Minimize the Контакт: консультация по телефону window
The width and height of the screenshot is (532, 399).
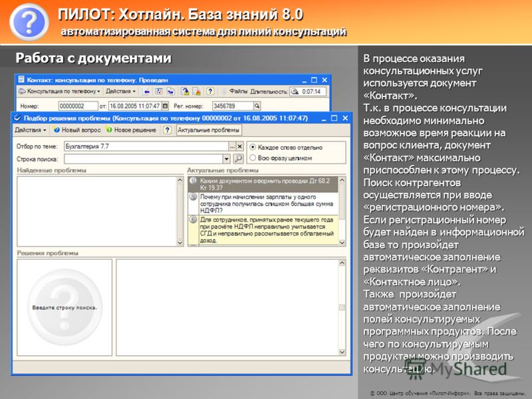304,80
